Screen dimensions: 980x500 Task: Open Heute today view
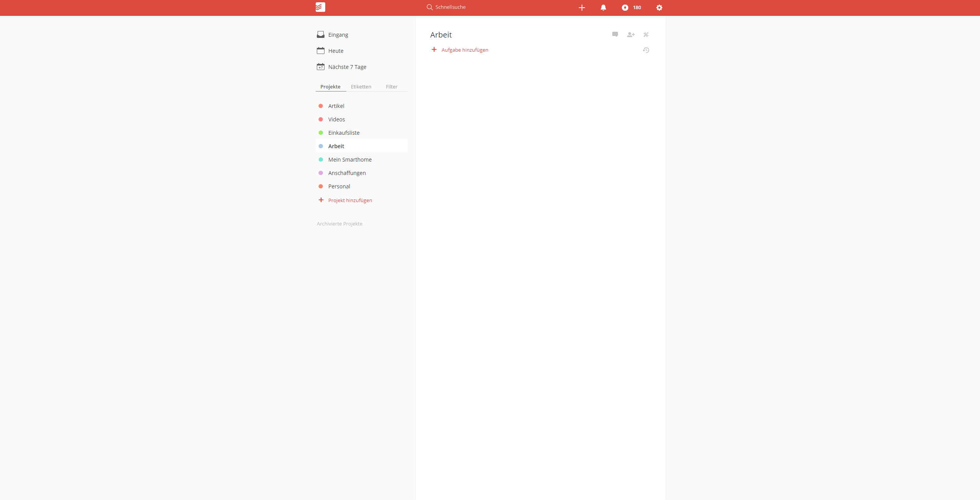336,51
